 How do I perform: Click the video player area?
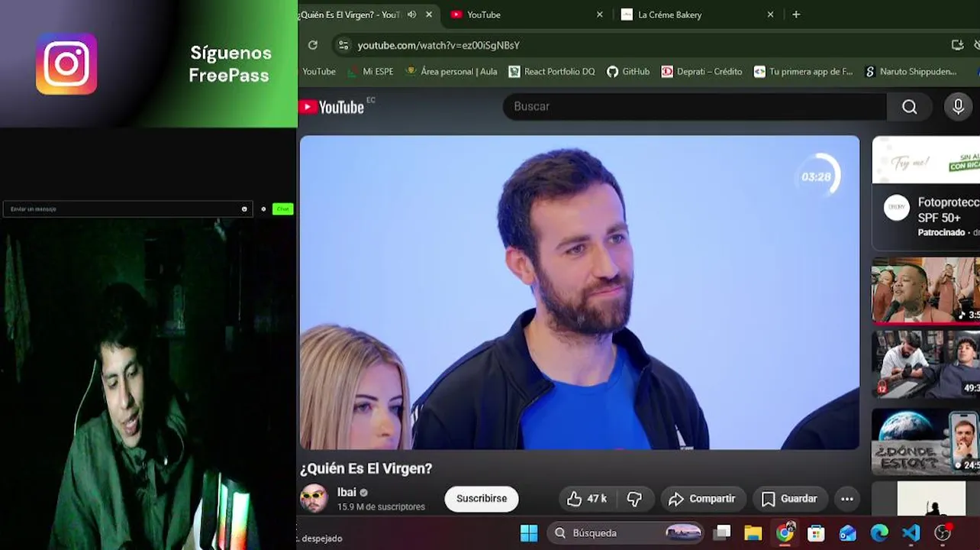pyautogui.click(x=579, y=293)
